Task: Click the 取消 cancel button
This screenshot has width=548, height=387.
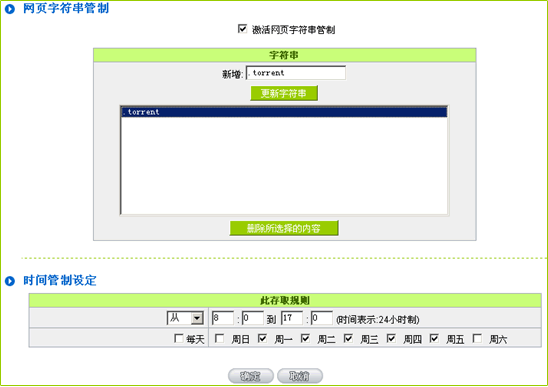Action: click(300, 376)
